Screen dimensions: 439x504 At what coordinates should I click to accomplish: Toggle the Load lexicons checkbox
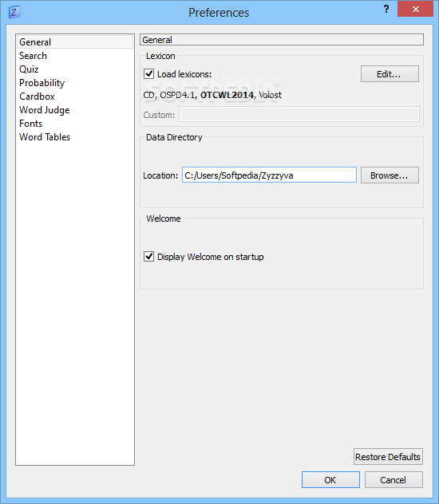pos(148,74)
